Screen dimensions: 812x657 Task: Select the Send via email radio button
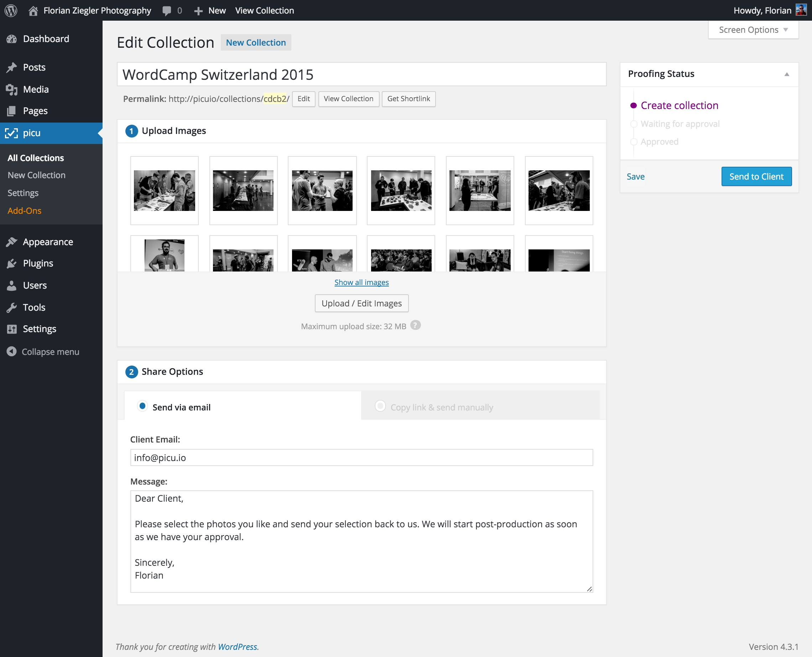(x=142, y=406)
